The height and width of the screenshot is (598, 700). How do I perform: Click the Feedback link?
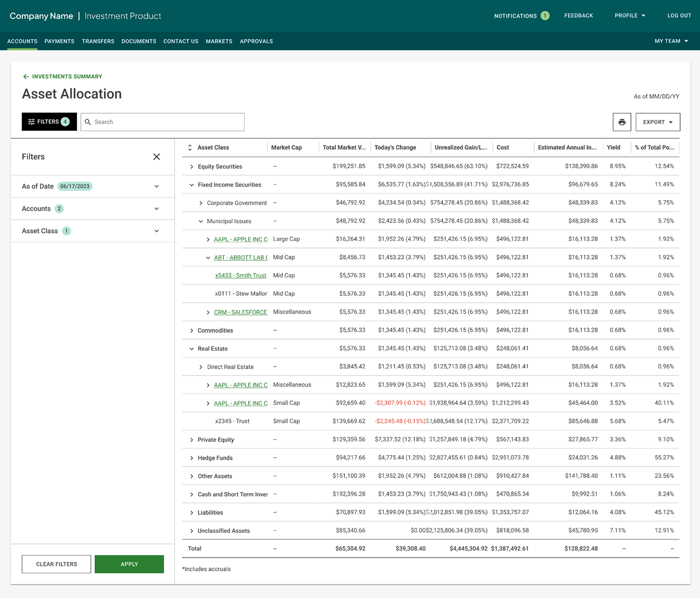point(578,16)
